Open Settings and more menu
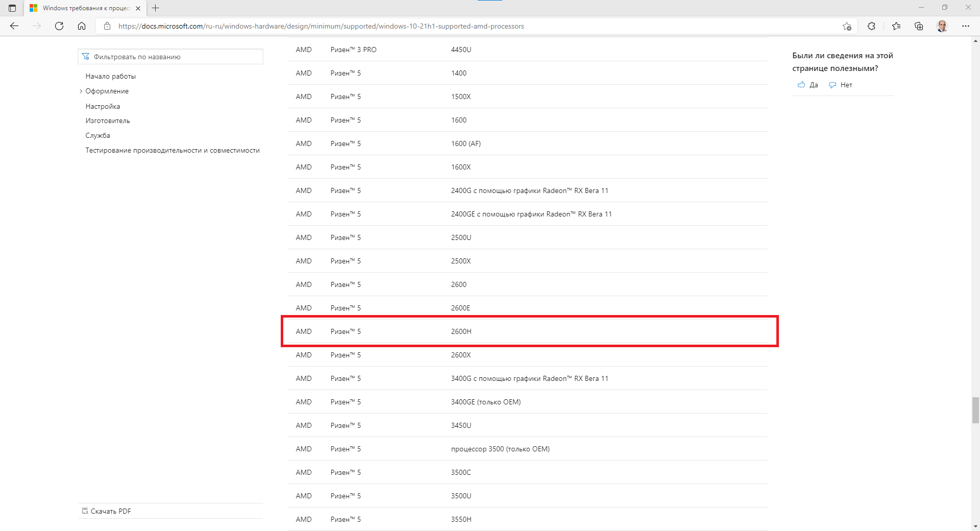 pos(966,26)
